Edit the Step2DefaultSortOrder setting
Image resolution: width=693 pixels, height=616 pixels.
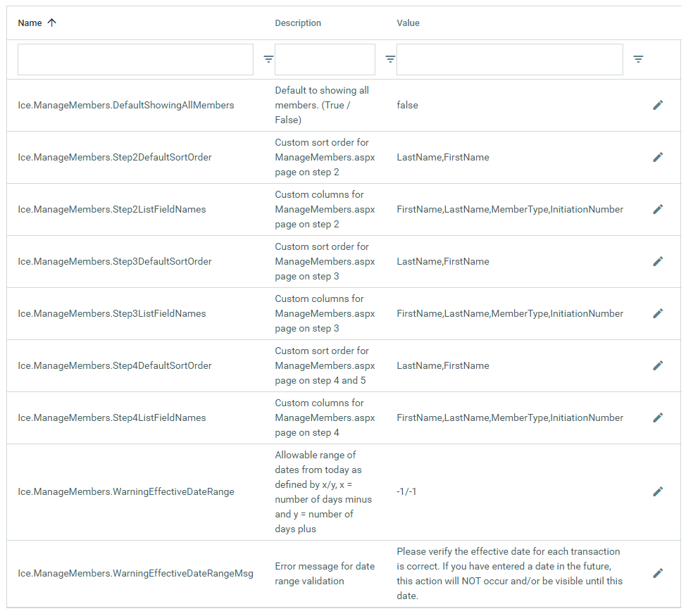coord(658,157)
